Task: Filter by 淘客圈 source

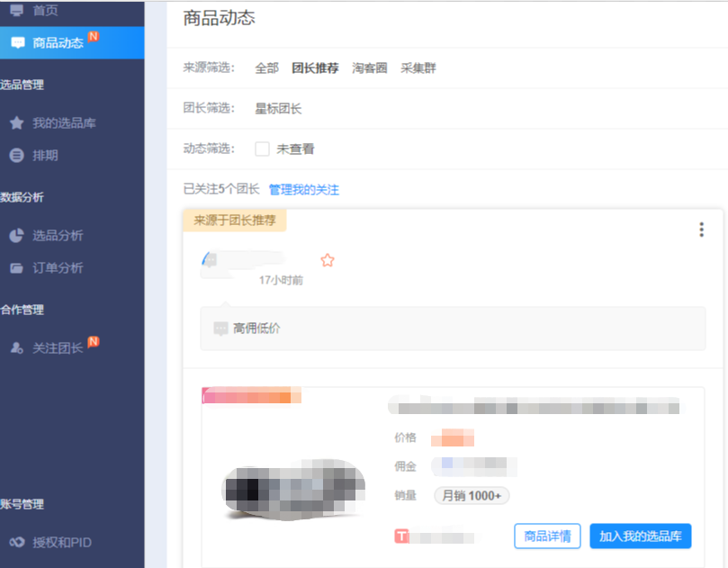Action: click(369, 68)
